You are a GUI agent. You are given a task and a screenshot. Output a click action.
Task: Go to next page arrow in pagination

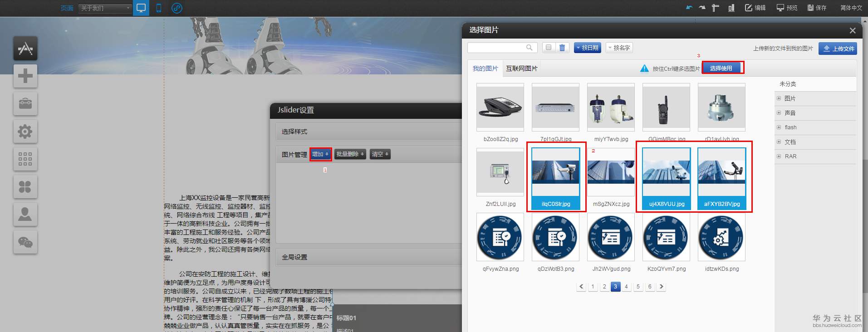(661, 287)
